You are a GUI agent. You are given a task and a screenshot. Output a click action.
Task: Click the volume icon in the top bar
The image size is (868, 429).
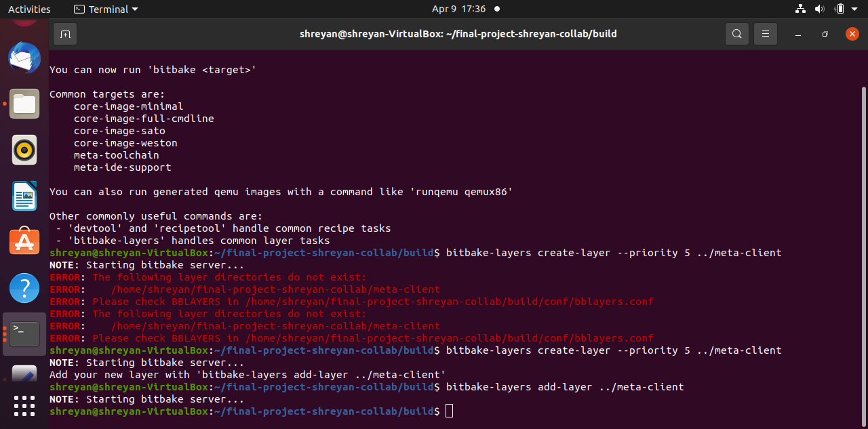[x=820, y=9]
